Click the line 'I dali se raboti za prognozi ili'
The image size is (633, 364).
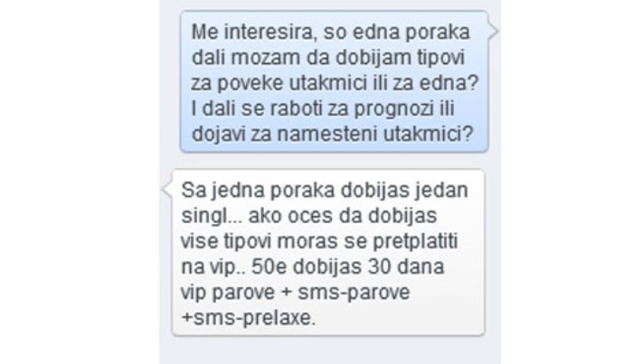click(x=323, y=108)
